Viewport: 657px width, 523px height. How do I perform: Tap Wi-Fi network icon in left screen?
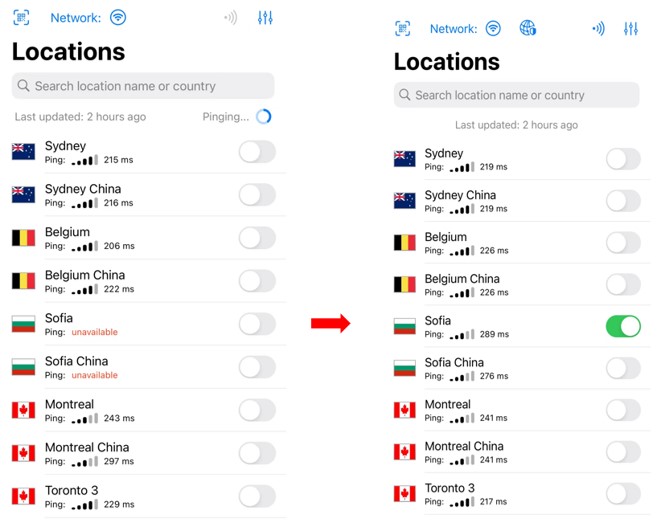tap(118, 18)
